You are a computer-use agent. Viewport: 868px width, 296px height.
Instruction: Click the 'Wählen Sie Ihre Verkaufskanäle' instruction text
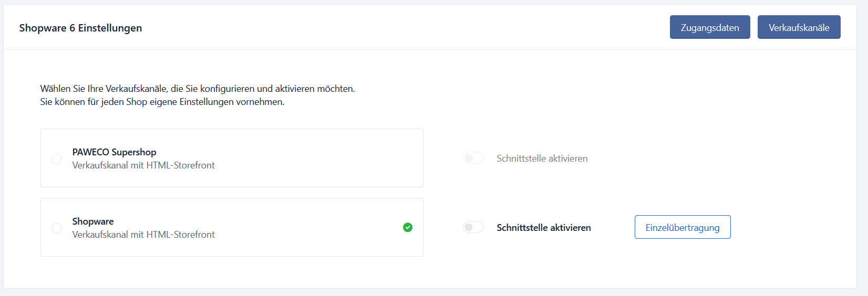198,89
